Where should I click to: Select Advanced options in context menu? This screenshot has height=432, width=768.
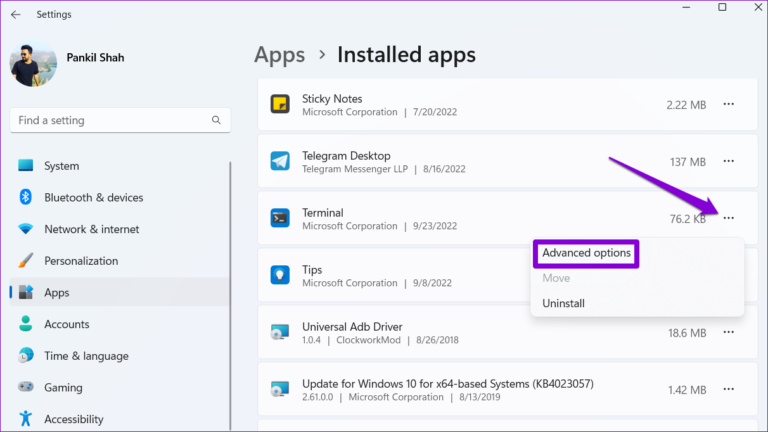(x=586, y=253)
